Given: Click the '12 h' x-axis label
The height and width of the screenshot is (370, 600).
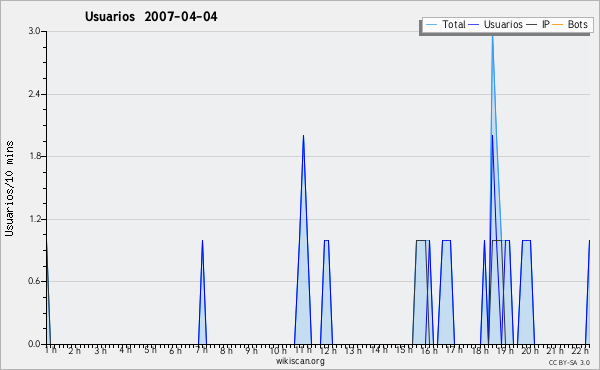Looking at the screenshot, I should [x=328, y=350].
